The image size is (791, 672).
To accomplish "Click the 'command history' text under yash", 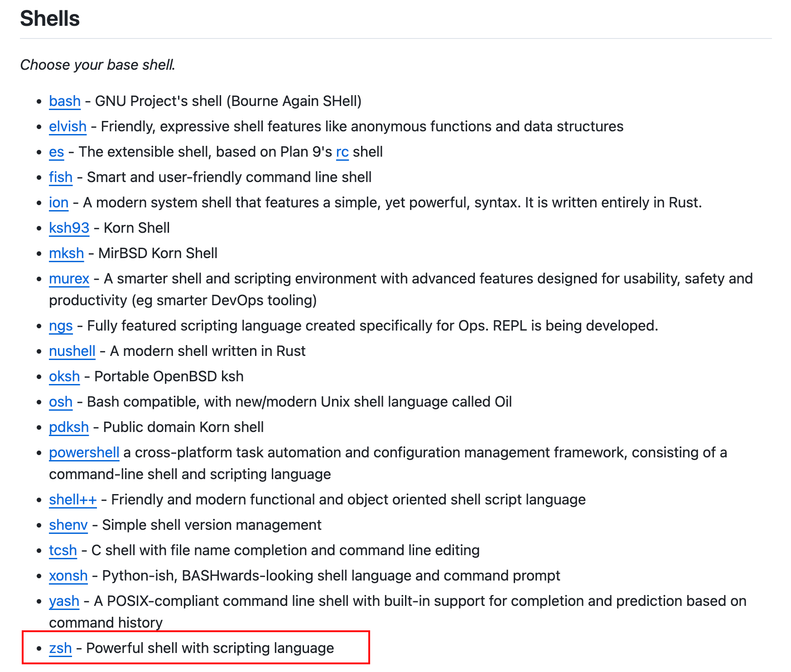I will point(106,623).
